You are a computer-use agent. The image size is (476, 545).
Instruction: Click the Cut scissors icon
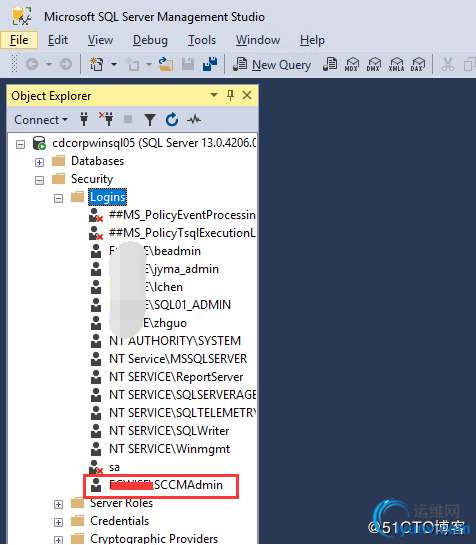(x=447, y=64)
